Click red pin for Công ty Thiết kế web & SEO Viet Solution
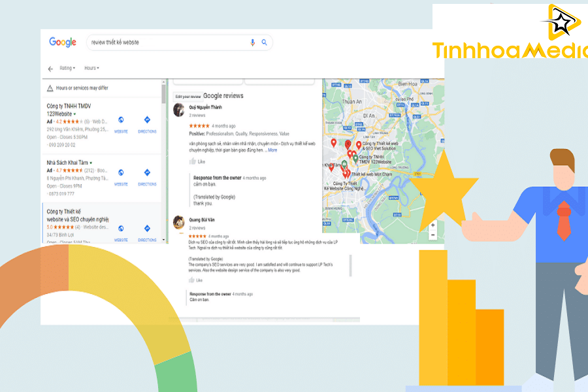Image resolution: width=588 pixels, height=392 pixels. (x=359, y=145)
